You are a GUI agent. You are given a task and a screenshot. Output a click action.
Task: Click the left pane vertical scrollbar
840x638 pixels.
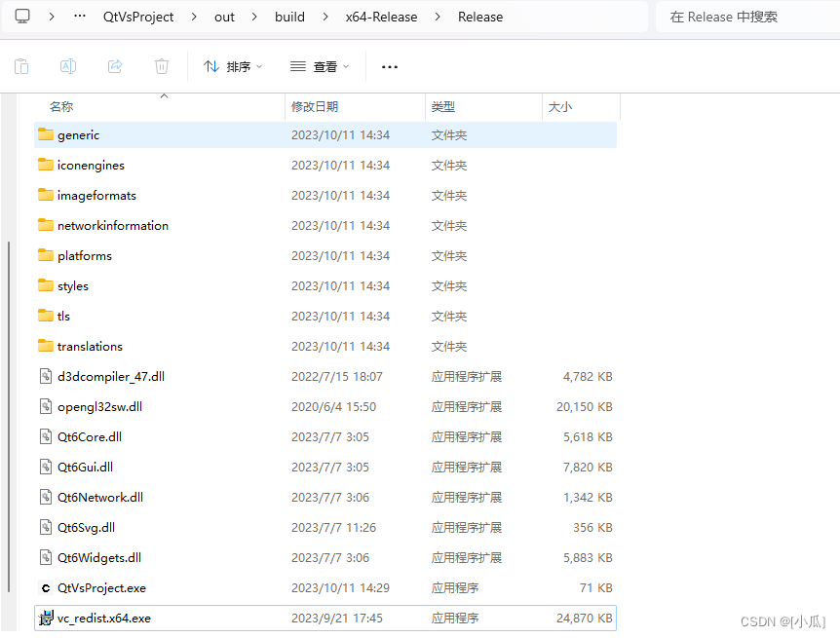(x=9, y=417)
